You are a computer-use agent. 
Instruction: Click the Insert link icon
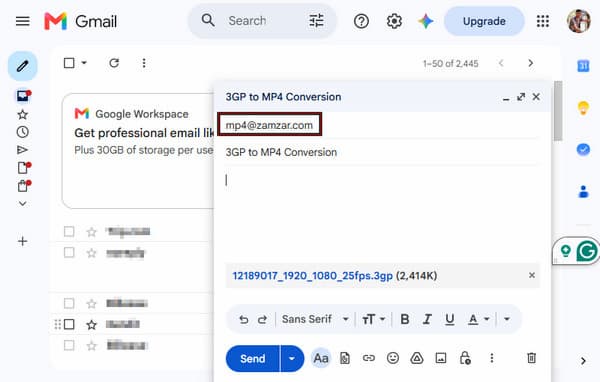(368, 358)
